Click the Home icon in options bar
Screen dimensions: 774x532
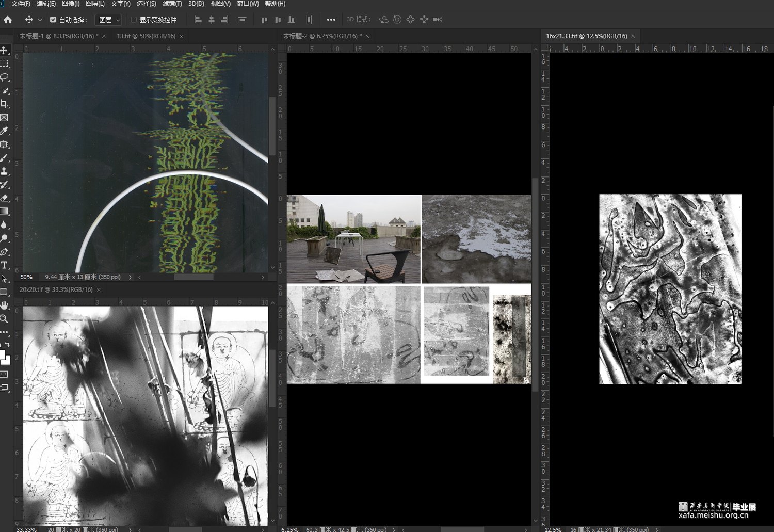[8, 20]
